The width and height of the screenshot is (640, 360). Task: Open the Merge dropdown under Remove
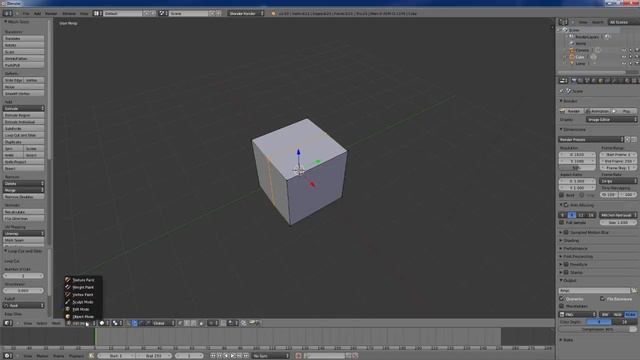pyautogui.click(x=24, y=190)
